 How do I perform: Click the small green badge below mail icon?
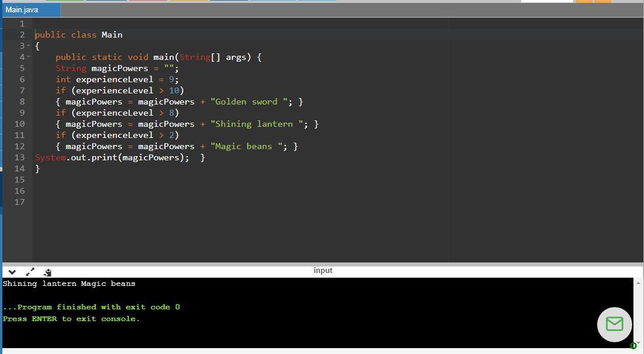point(634,345)
